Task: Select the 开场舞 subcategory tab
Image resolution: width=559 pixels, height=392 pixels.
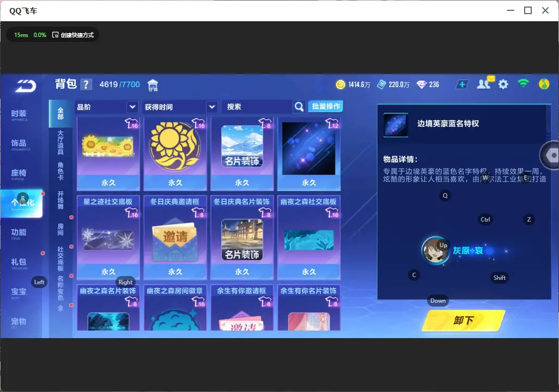Action: click(x=60, y=200)
